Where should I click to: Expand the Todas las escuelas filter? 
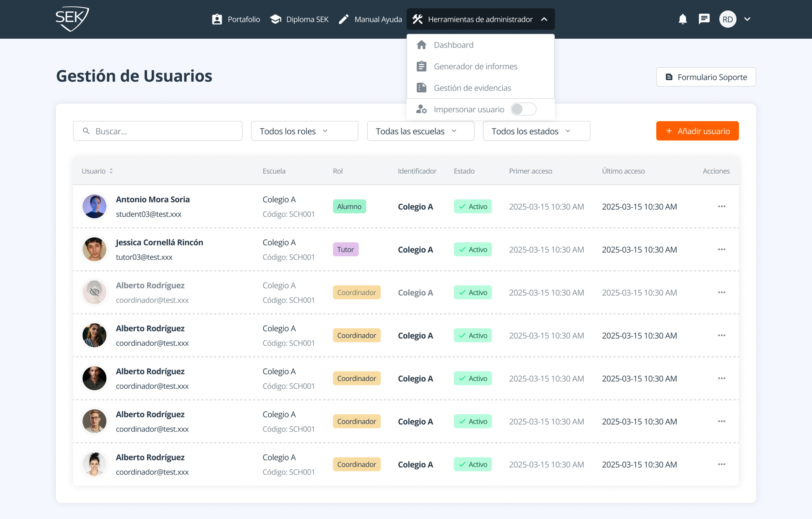[x=420, y=131]
